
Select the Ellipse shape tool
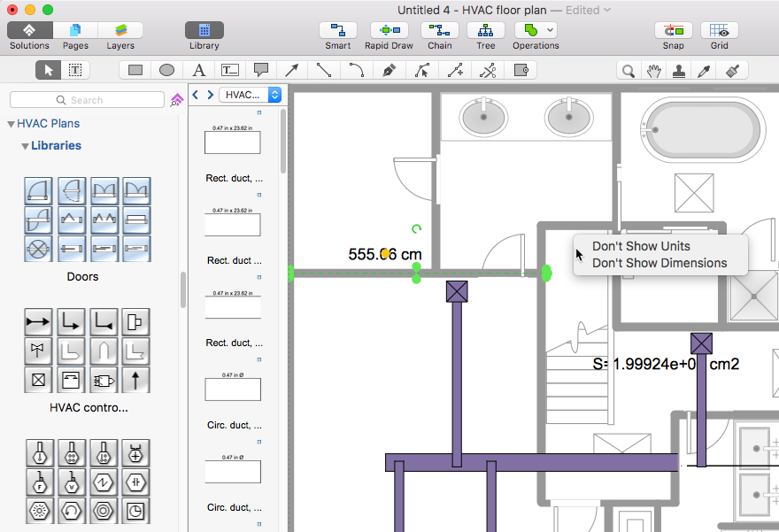pos(166,70)
